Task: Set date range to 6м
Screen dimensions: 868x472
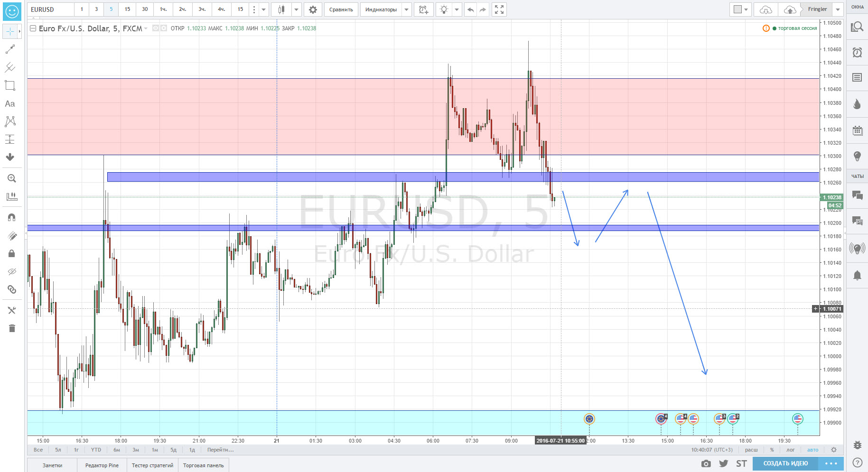Action: pyautogui.click(x=117, y=450)
